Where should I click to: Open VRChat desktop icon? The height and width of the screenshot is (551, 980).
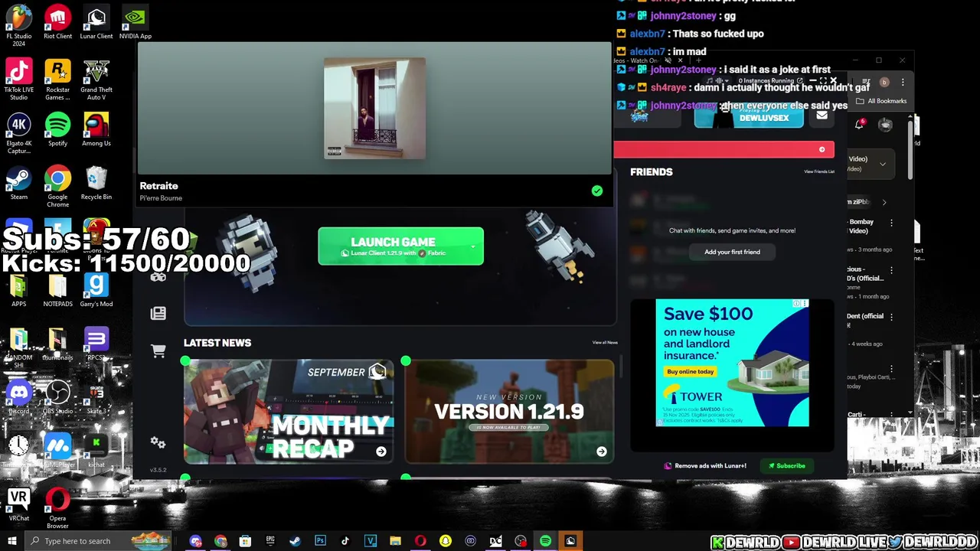click(x=18, y=505)
